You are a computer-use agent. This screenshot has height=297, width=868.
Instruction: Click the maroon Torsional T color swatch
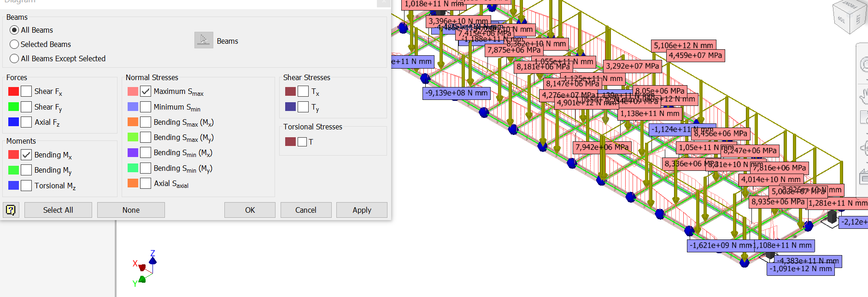pos(290,141)
